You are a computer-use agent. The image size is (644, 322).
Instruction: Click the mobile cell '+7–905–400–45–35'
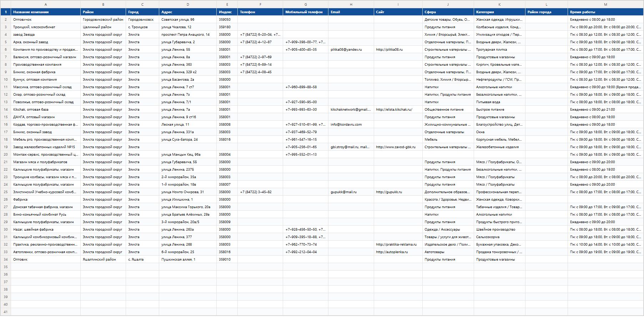306,50
